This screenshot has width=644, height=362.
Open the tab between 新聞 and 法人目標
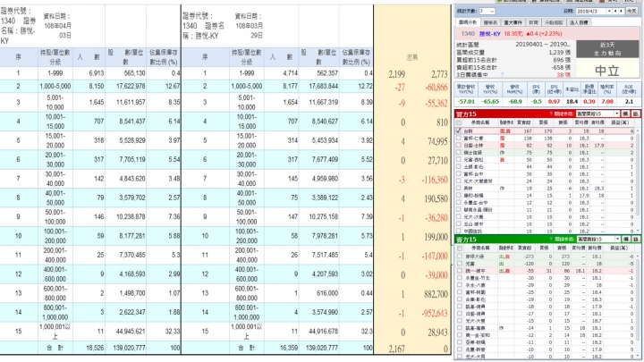[x=554, y=22]
